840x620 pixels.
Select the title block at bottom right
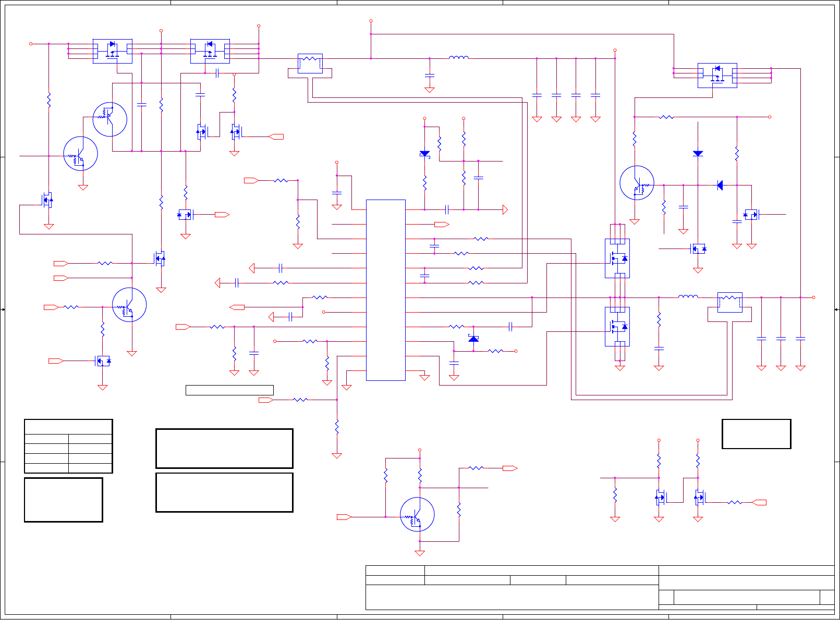click(x=600, y=587)
